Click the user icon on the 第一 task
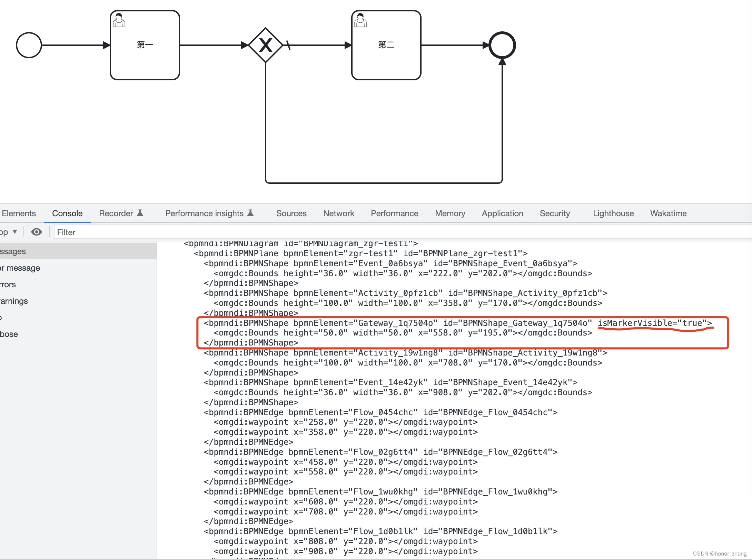The width and height of the screenshot is (752, 560). tap(119, 21)
